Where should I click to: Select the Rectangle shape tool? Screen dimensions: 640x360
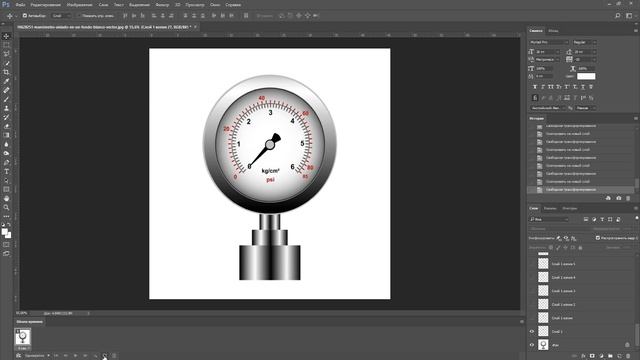tap(6, 189)
